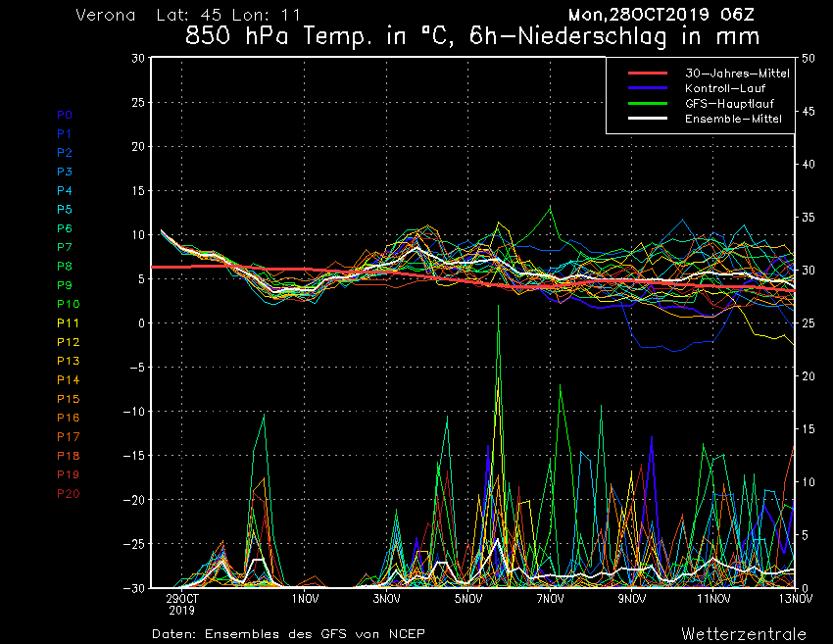
Task: Click the Mon,28OCT2019 06Z run date
Action: [661, 15]
